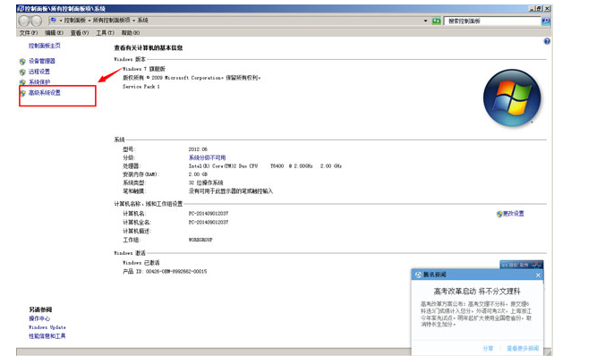This screenshot has height=364, width=605.
Task: Click the 系统分级不可用 rating link
Action: click(x=207, y=157)
